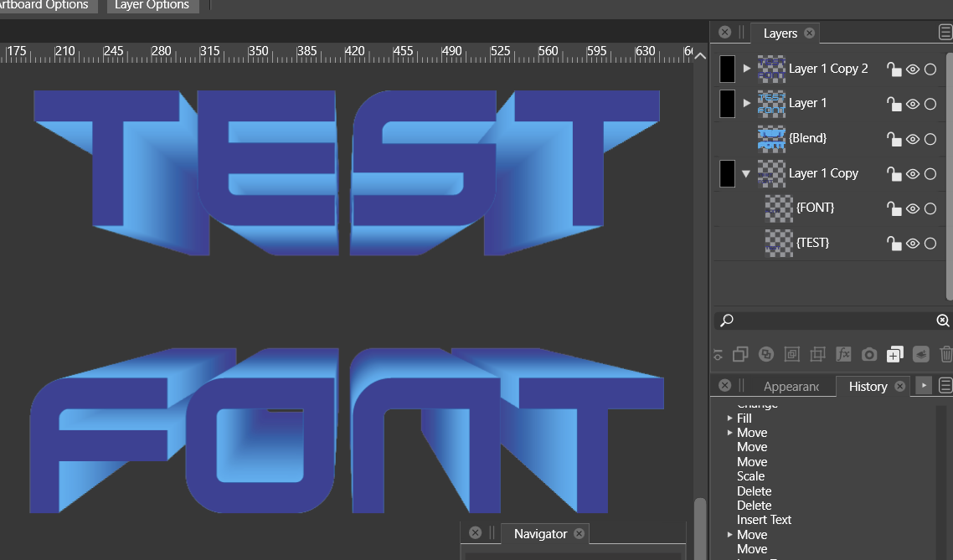
Task: Expand the Layer 1 tree arrow
Action: coord(747,103)
